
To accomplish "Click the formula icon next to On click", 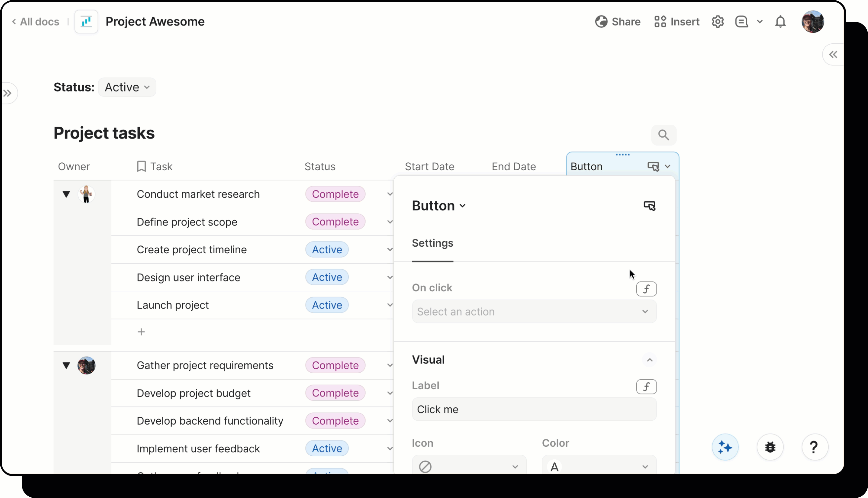I will (646, 289).
